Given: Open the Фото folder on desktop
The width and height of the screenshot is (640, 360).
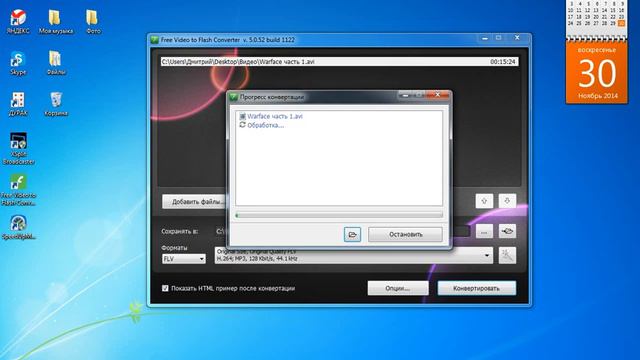Looking at the screenshot, I should 93,21.
